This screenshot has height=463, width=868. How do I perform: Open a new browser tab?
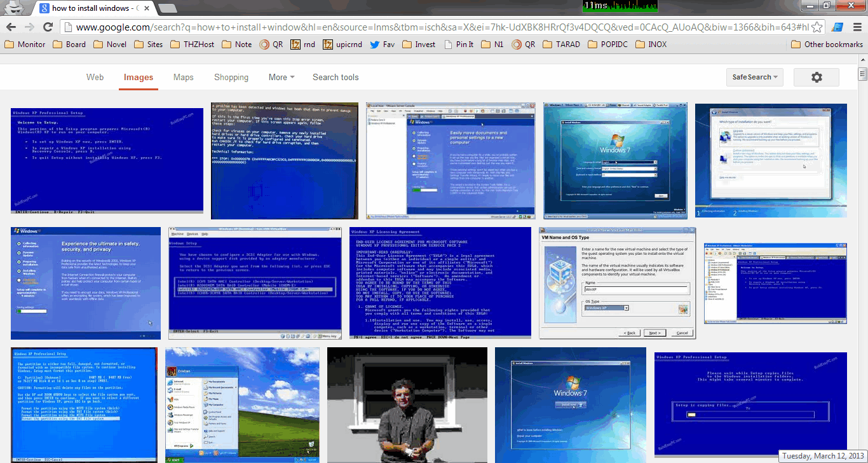pos(167,8)
